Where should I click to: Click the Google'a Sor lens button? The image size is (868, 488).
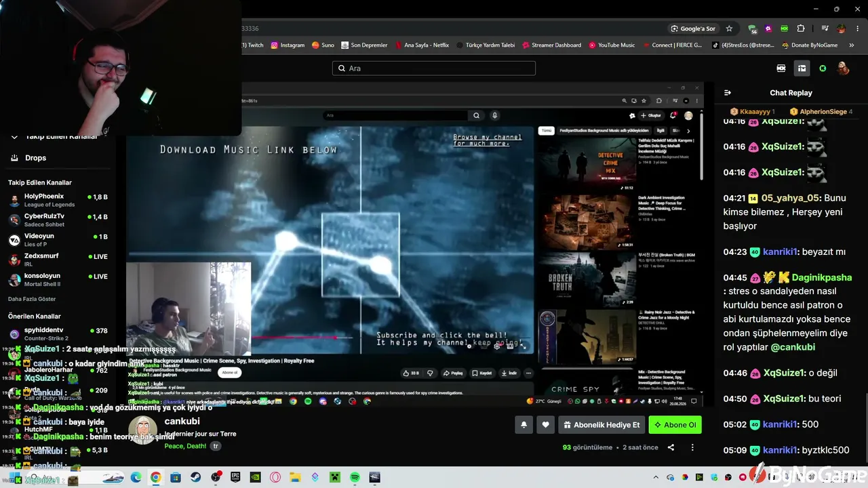(692, 28)
